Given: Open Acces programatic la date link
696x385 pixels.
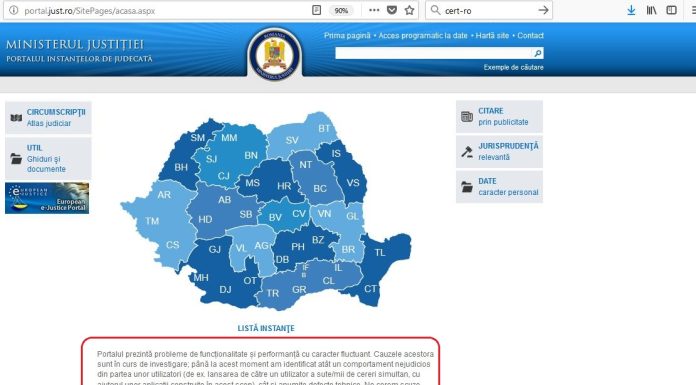Looking at the screenshot, I should (423, 36).
